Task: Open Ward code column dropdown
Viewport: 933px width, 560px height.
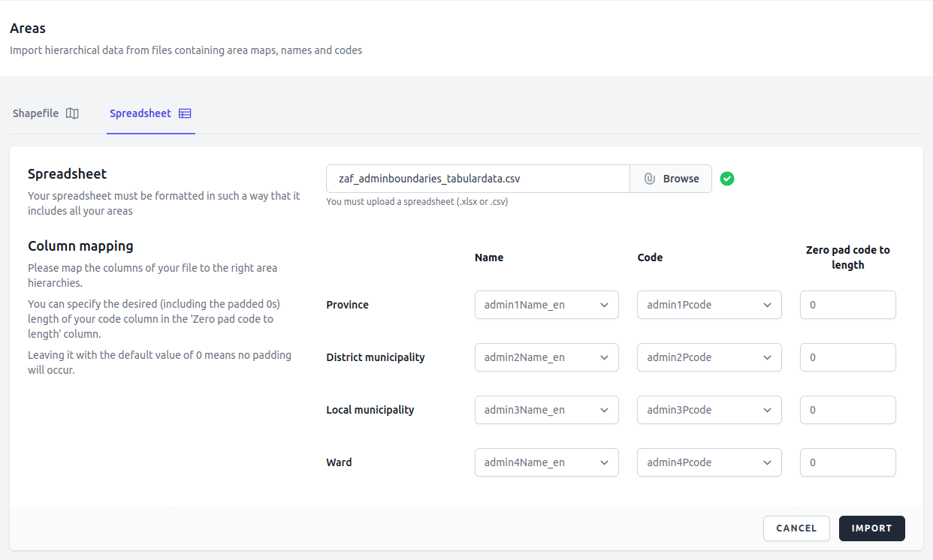Action: (709, 462)
